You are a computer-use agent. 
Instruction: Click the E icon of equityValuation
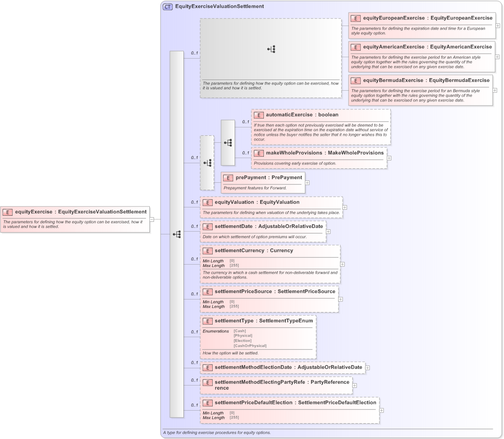207,203
